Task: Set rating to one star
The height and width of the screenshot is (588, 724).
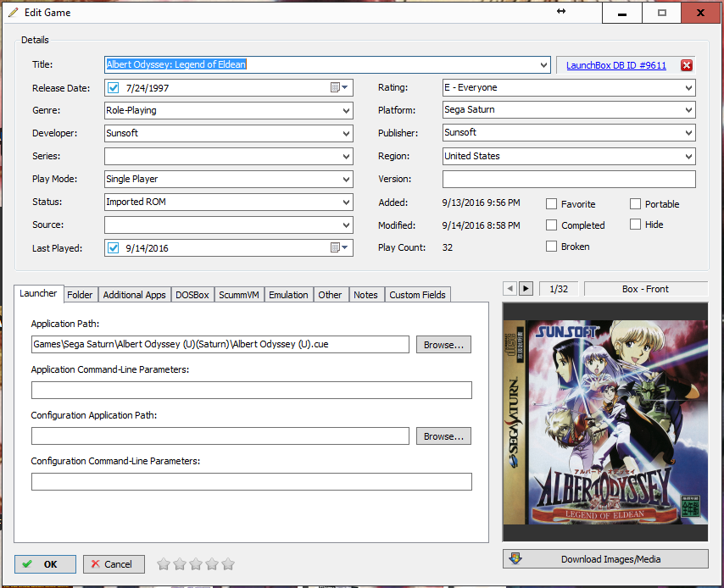Action: 164,564
